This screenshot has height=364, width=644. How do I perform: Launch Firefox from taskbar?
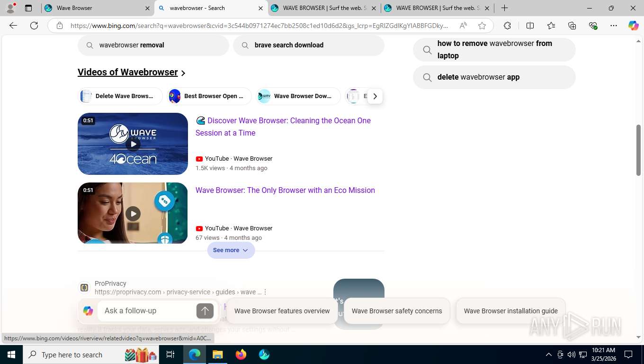241,355
